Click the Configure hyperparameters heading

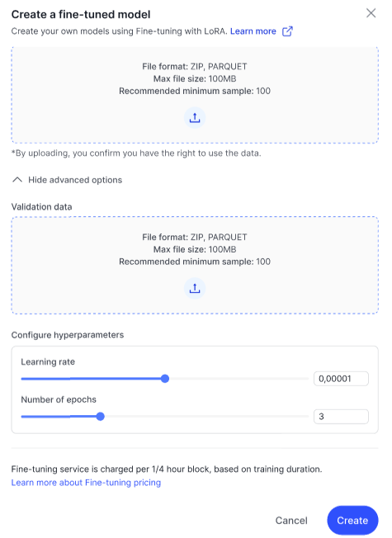pos(68,335)
